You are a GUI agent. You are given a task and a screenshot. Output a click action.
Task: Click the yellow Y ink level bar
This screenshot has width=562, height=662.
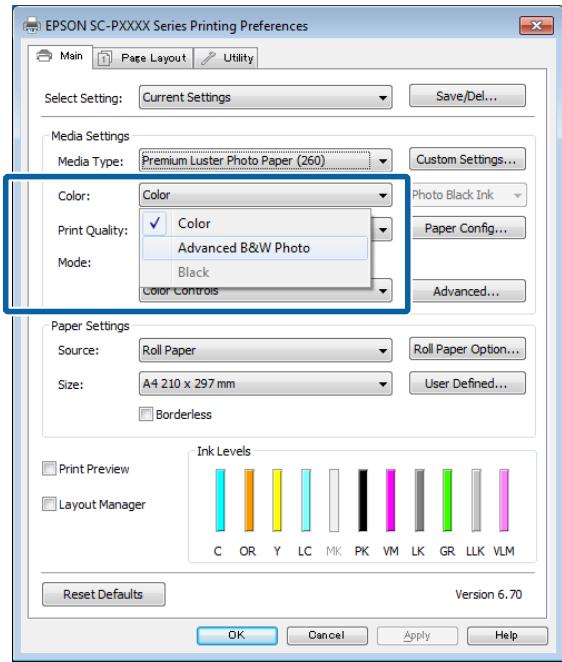pos(277,500)
